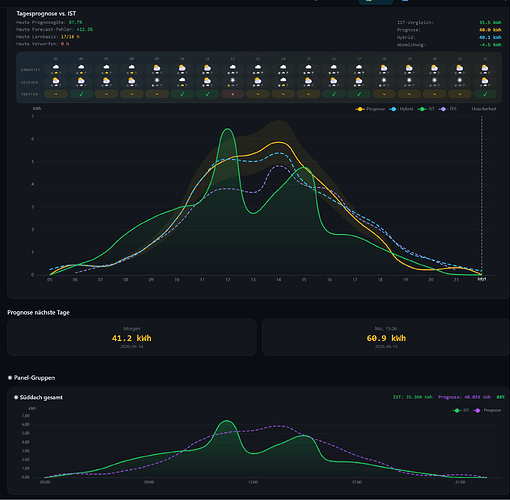Click the 13:00 tick on Süddach chart axis
Viewport: 510px width, 500px height.
point(253,482)
